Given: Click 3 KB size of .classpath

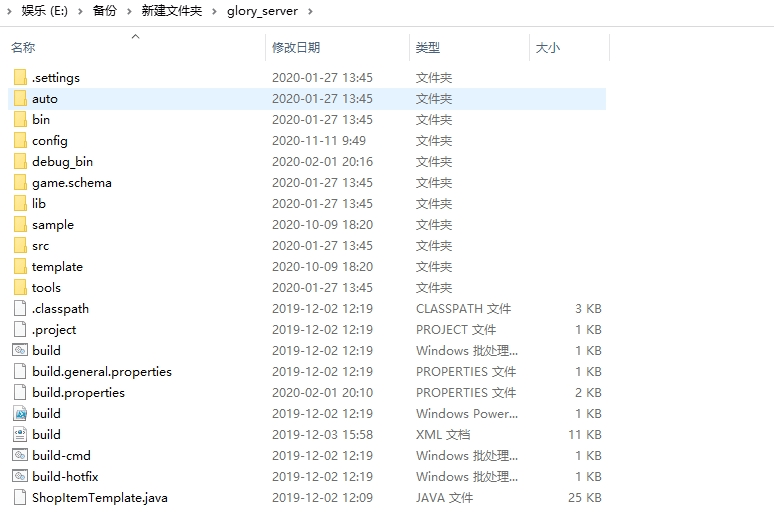Looking at the screenshot, I should point(588,309).
